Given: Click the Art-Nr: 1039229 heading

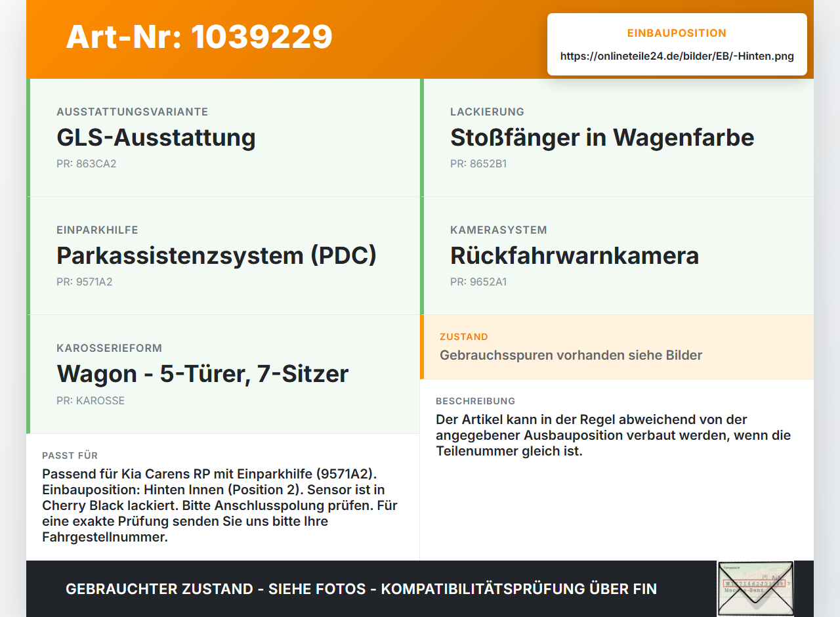Looking at the screenshot, I should (x=199, y=37).
